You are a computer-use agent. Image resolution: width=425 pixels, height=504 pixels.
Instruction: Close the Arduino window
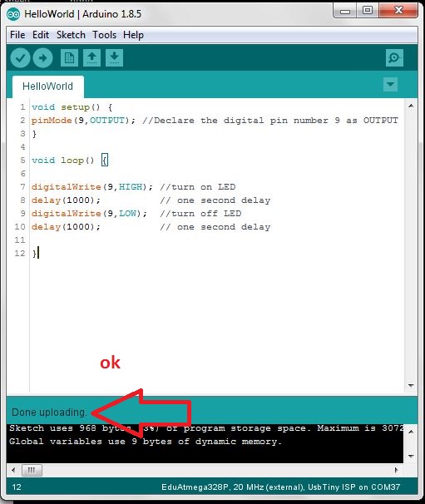398,11
